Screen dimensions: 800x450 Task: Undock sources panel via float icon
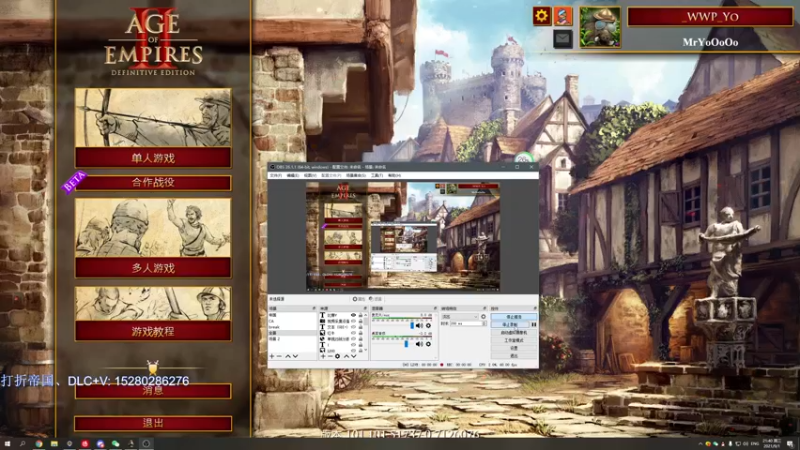pyautogui.click(x=365, y=308)
